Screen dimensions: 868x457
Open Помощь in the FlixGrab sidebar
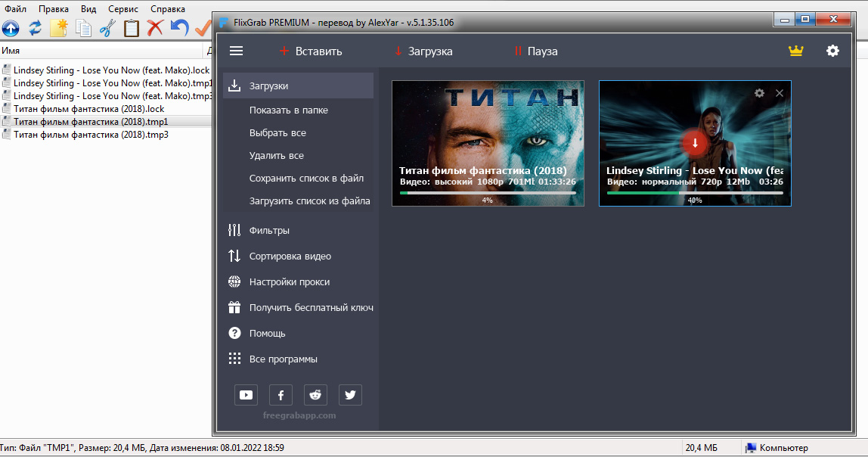point(257,334)
